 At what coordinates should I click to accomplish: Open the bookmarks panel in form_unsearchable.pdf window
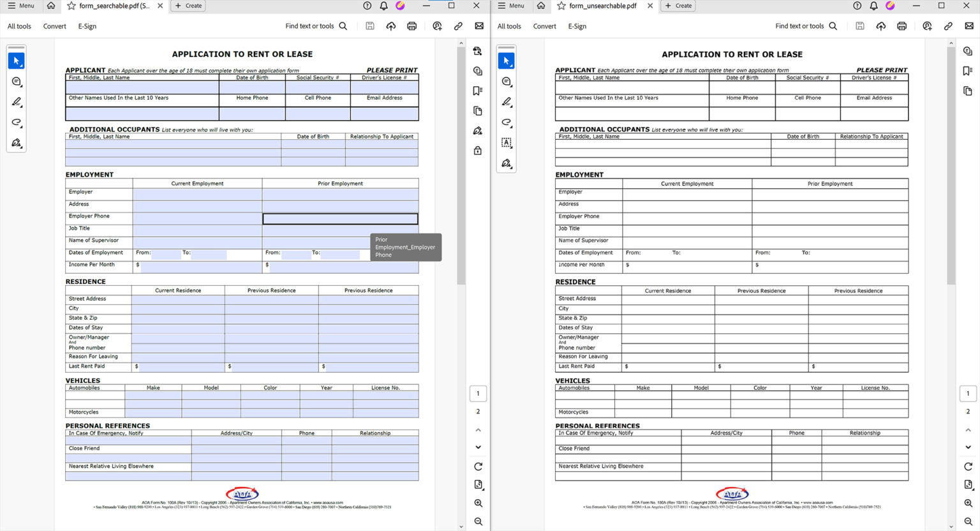(x=968, y=71)
